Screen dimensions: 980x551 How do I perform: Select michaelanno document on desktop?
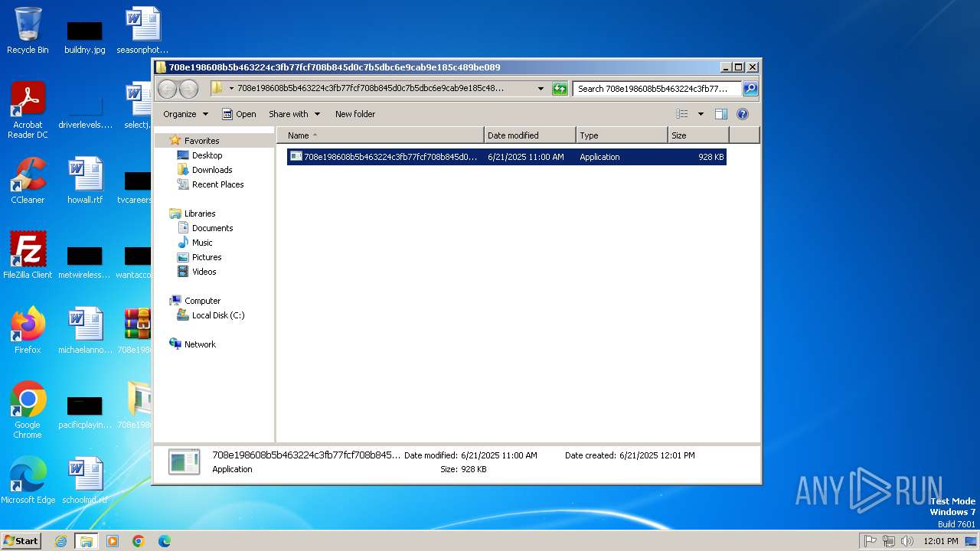point(85,331)
